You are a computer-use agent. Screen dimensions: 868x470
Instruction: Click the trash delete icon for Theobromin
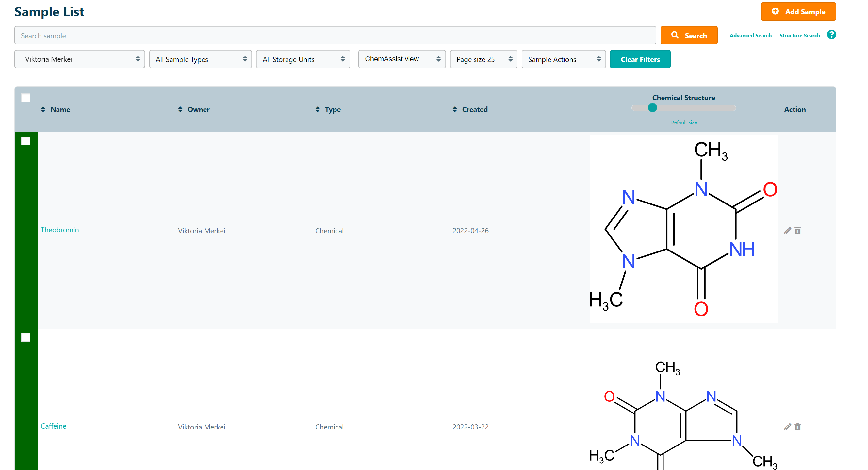[797, 231]
